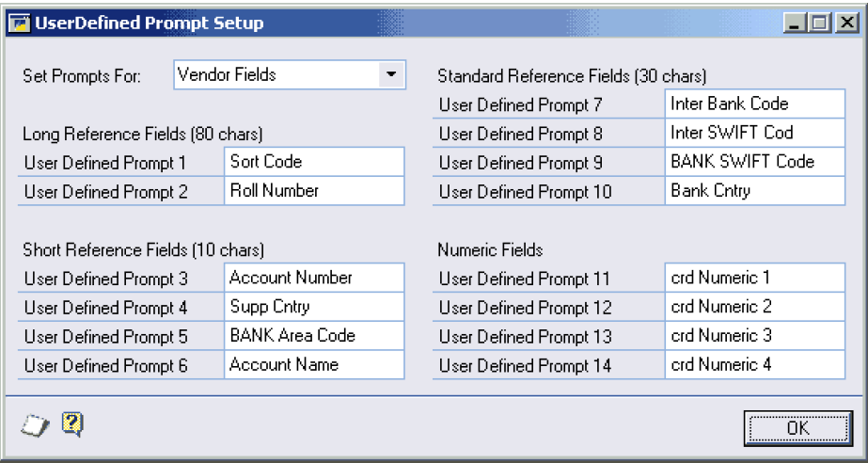Open the Set Prompts For dropdown arrow

(391, 74)
